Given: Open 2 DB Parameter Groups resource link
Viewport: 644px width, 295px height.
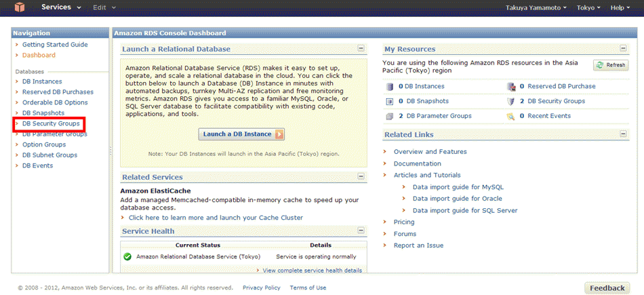Looking at the screenshot, I should [x=435, y=116].
